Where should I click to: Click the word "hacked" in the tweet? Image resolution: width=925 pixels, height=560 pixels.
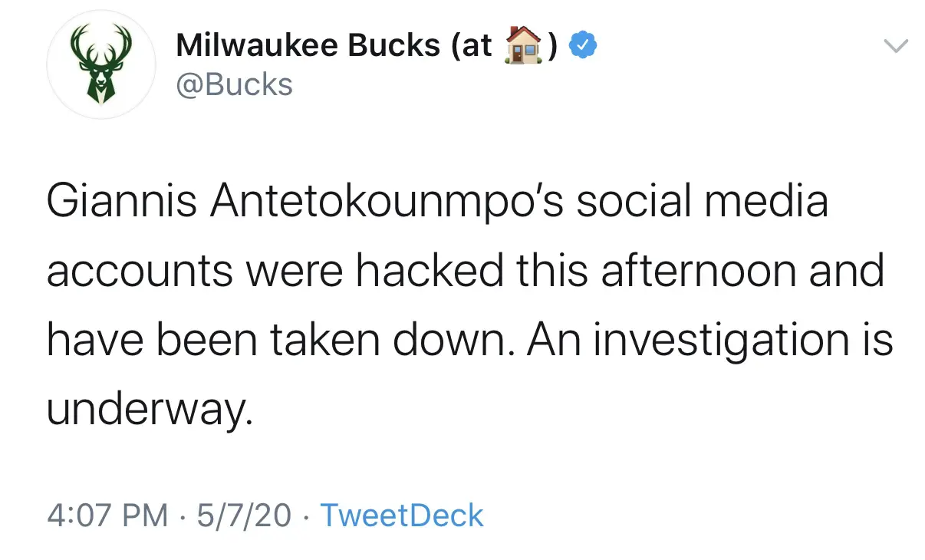pyautogui.click(x=438, y=272)
